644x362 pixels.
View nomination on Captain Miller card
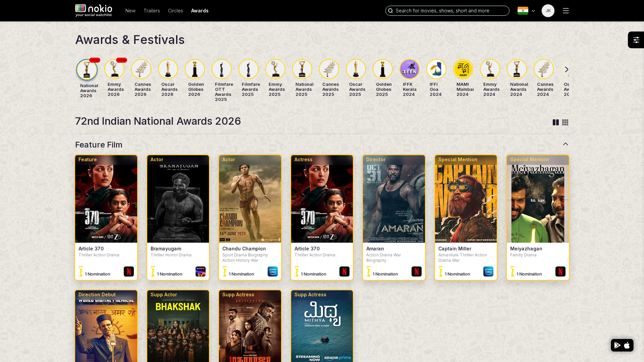[454, 272]
